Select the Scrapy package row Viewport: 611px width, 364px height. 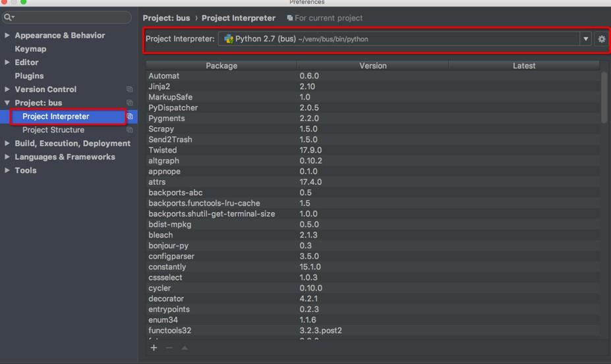(373, 129)
